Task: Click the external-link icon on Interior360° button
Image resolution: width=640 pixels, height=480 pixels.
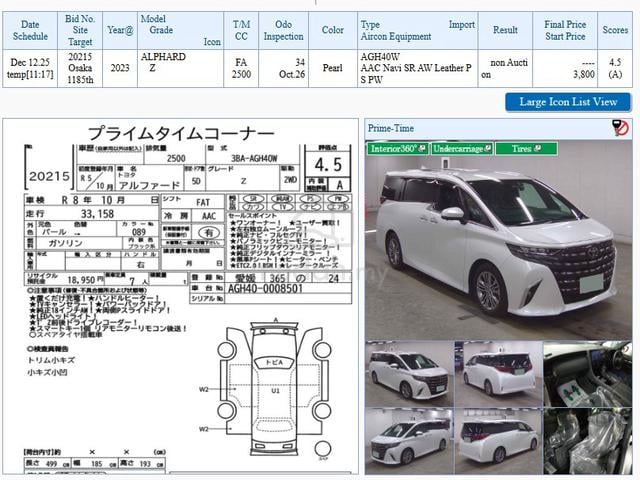Action: [x=422, y=149]
